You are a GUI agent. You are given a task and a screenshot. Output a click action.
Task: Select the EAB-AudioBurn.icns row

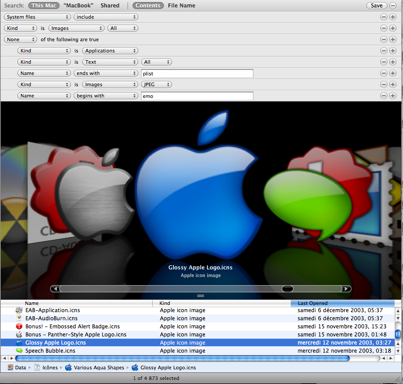click(198, 318)
